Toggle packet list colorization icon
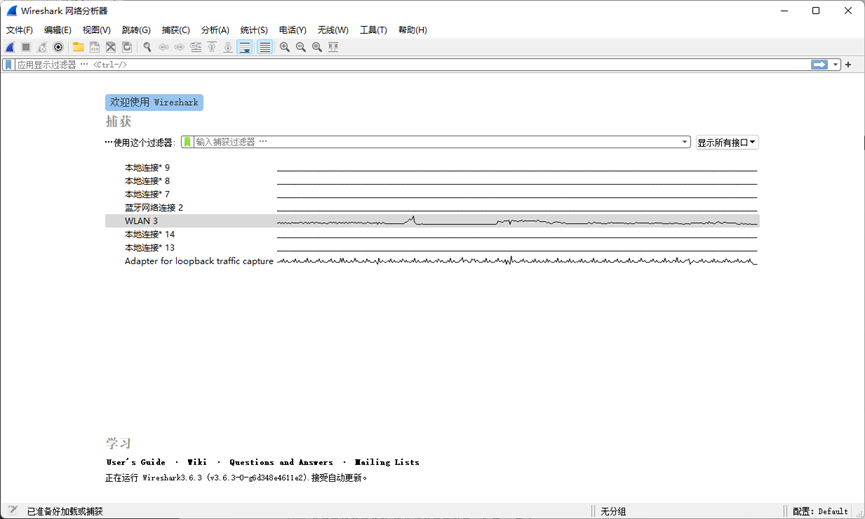Viewport: 865px width, 519px height. click(x=265, y=47)
